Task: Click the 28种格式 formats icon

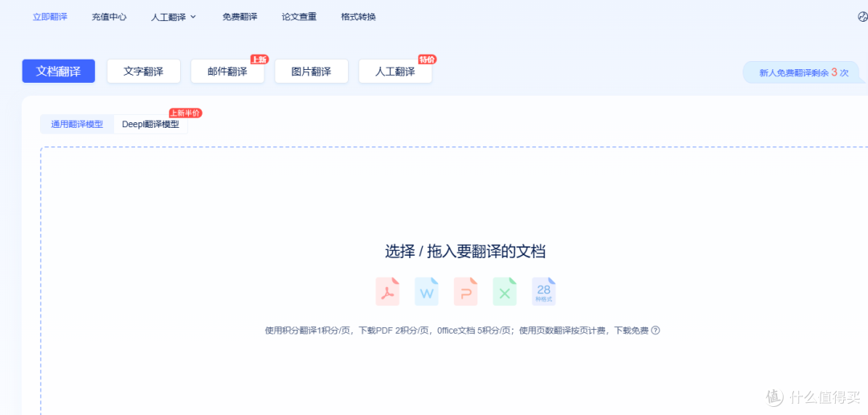Action: pos(543,291)
